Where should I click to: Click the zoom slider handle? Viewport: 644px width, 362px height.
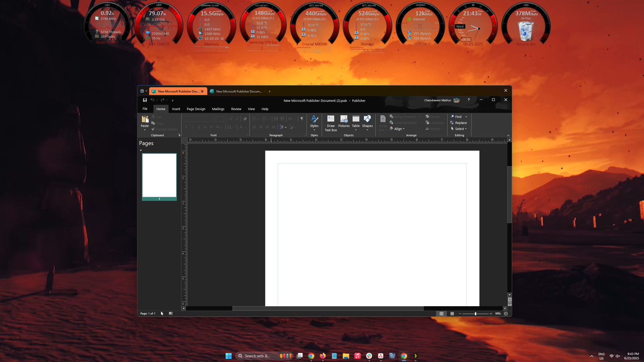coord(475,314)
